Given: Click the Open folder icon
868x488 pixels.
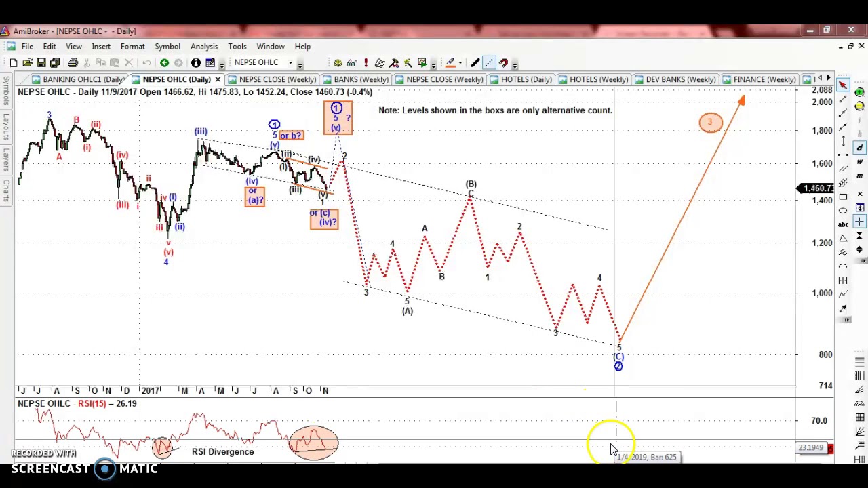Looking at the screenshot, I should 27,62.
